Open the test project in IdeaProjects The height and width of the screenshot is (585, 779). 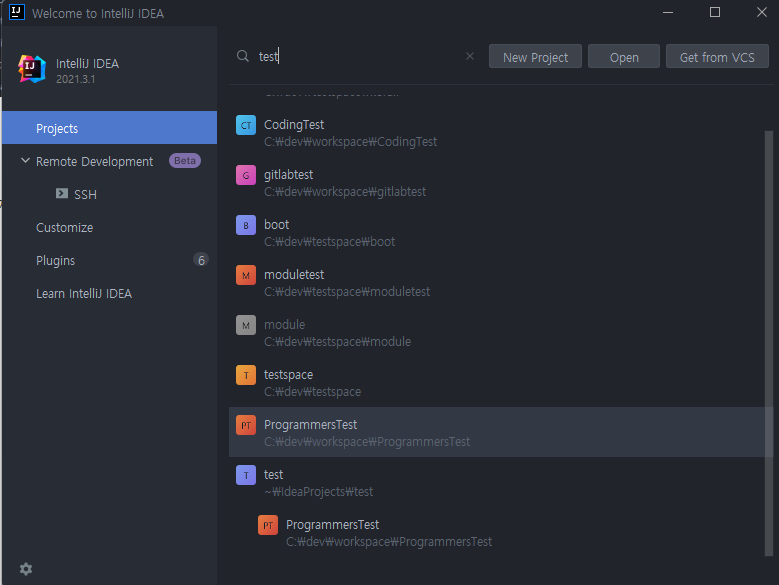click(x=497, y=483)
